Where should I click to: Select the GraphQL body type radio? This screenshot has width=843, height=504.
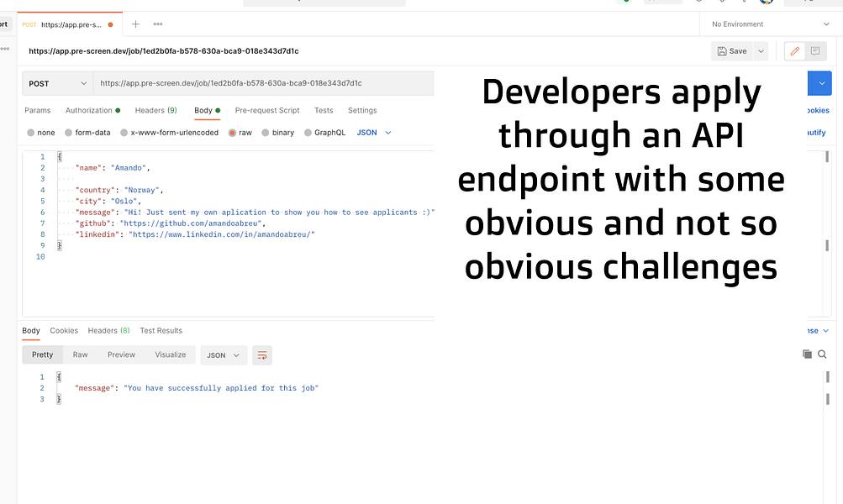(x=308, y=133)
